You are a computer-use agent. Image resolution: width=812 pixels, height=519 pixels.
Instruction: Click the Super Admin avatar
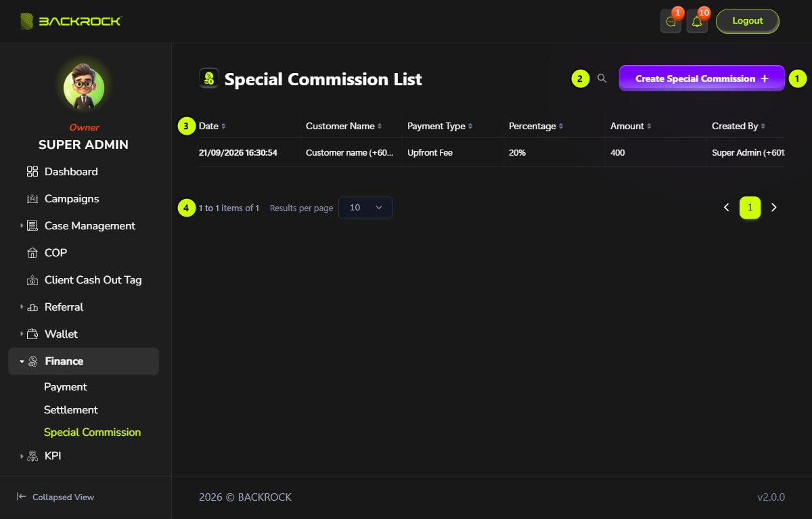[84, 88]
